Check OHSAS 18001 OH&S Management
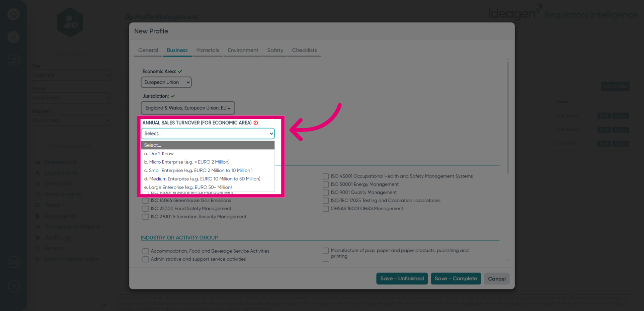 point(326,208)
